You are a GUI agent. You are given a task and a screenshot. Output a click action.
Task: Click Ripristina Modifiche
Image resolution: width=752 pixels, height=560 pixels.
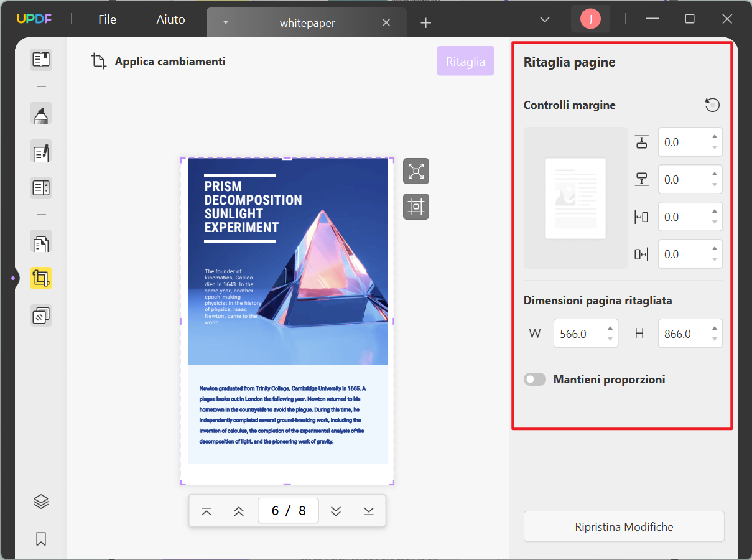coord(624,526)
